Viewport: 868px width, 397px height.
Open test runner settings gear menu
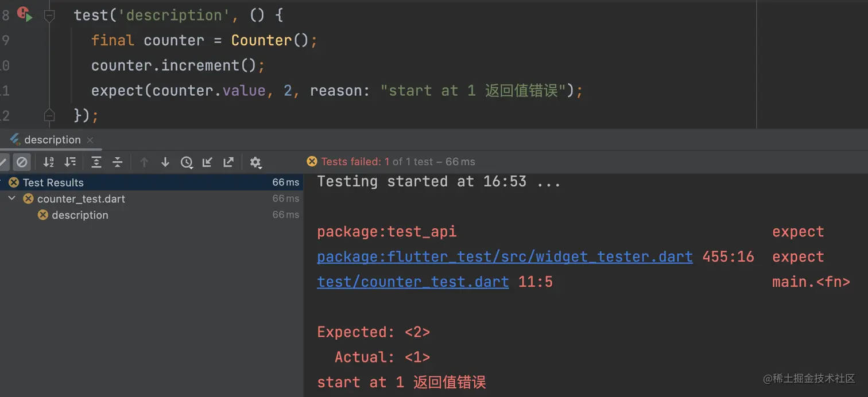click(x=256, y=162)
